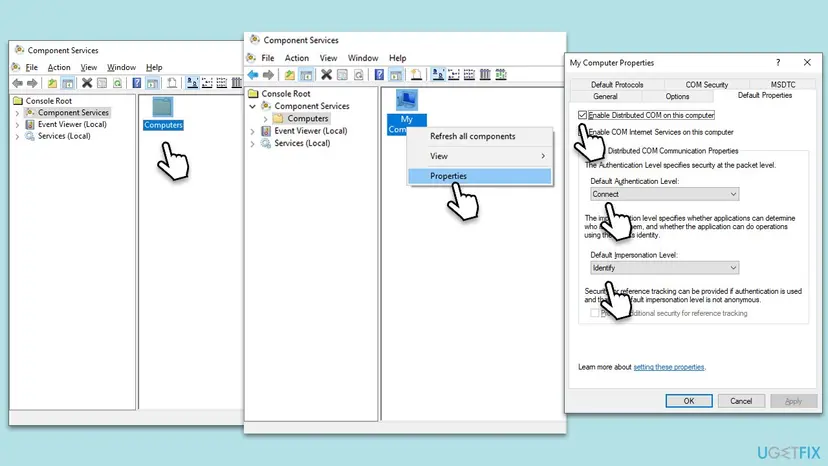The width and height of the screenshot is (828, 466).
Task: Click blue Help icon in window with My Computer
Action: [x=379, y=74]
